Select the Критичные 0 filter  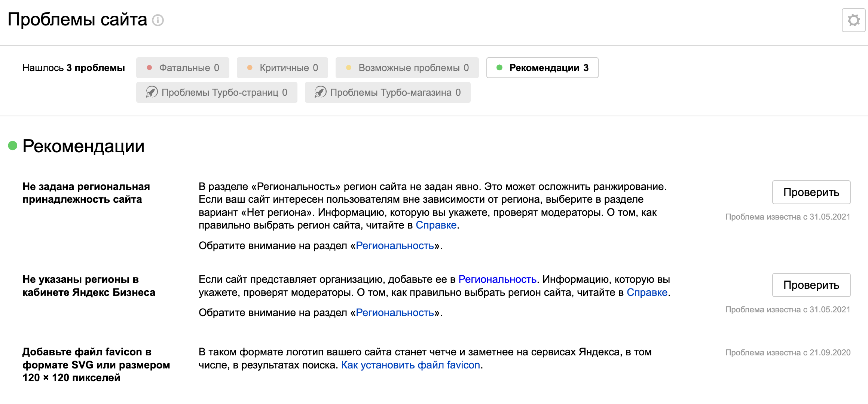click(x=282, y=68)
